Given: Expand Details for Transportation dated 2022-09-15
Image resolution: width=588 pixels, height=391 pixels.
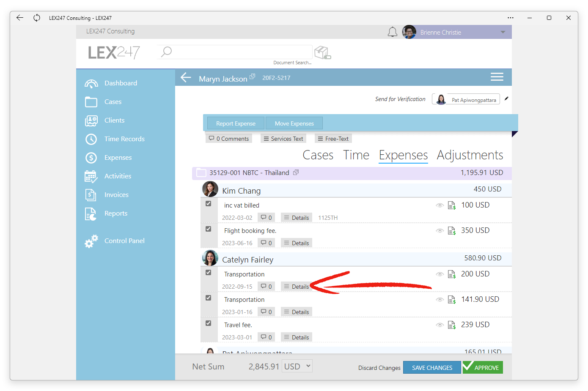Looking at the screenshot, I should click(297, 287).
